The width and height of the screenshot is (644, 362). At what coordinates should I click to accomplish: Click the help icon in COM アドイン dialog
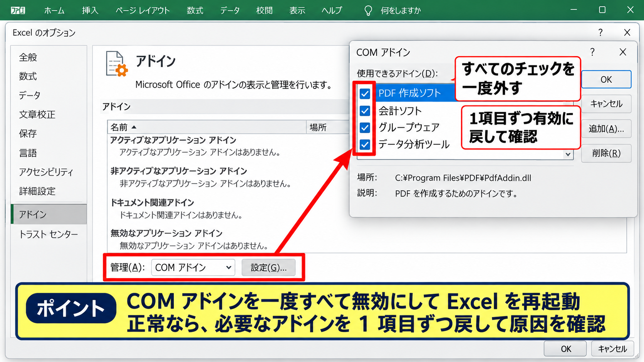pyautogui.click(x=592, y=52)
